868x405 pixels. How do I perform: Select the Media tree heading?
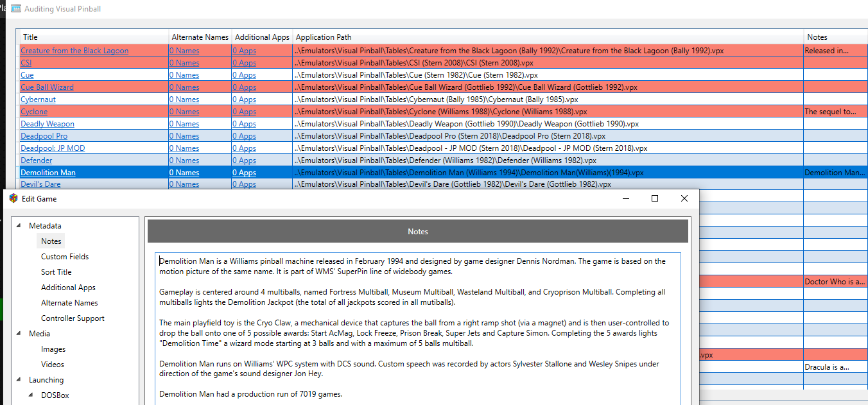click(x=39, y=334)
